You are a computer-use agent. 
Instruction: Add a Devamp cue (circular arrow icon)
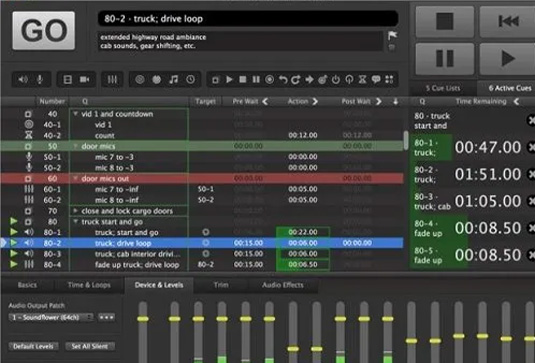click(296, 80)
